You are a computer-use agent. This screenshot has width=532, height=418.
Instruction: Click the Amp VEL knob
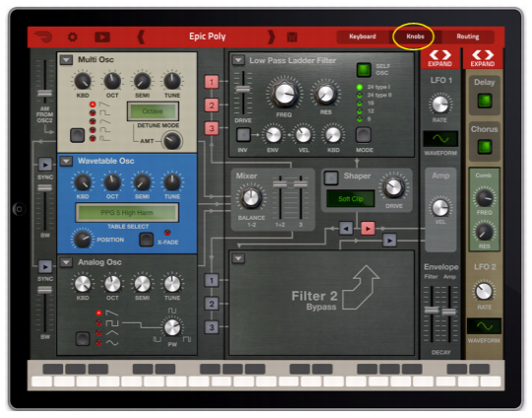coord(440,207)
